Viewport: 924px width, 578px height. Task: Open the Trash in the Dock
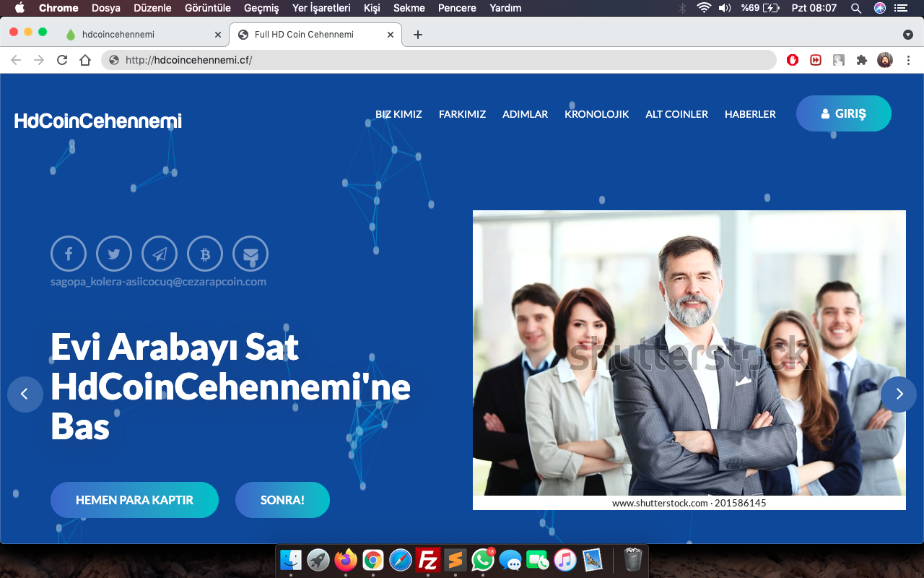[632, 560]
